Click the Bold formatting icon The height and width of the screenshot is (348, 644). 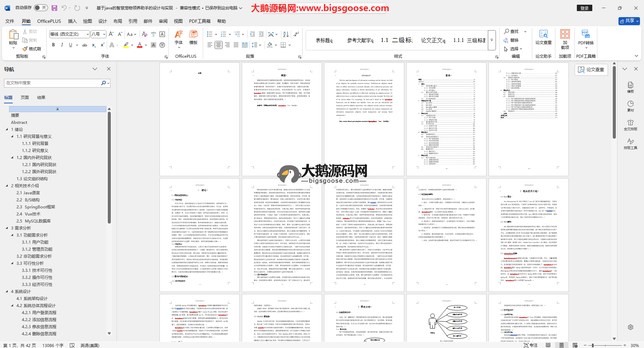(53, 45)
